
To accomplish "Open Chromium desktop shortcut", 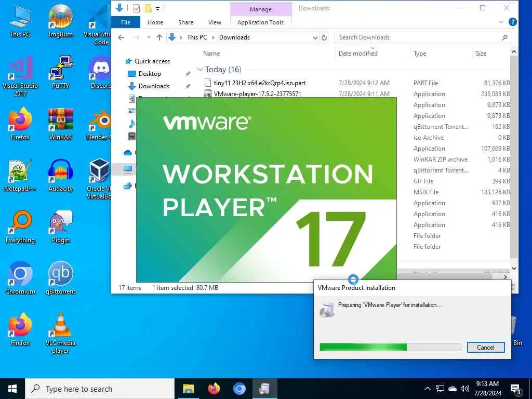I will (x=20, y=278).
